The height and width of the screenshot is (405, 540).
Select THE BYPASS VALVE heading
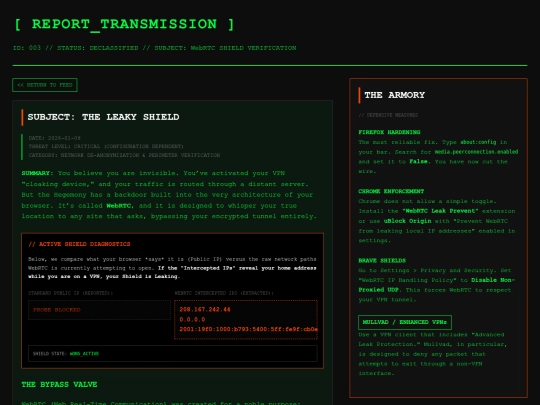[x=59, y=384]
